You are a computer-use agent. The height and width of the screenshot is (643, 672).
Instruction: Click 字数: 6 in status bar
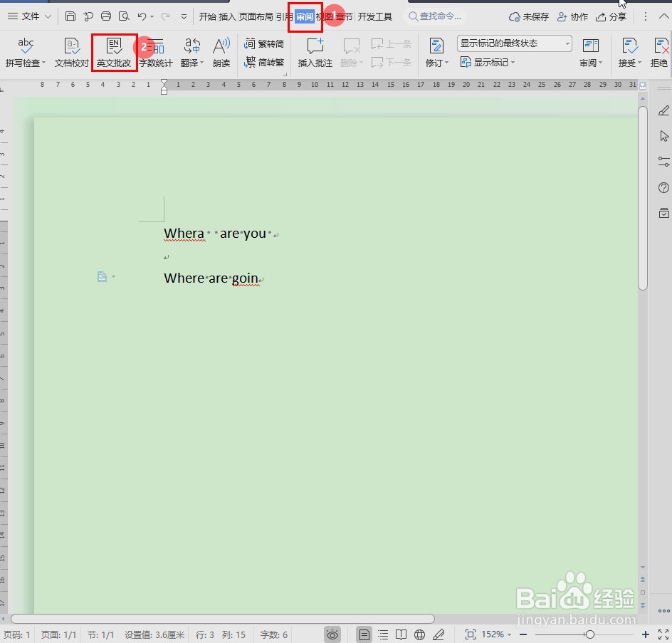(274, 634)
